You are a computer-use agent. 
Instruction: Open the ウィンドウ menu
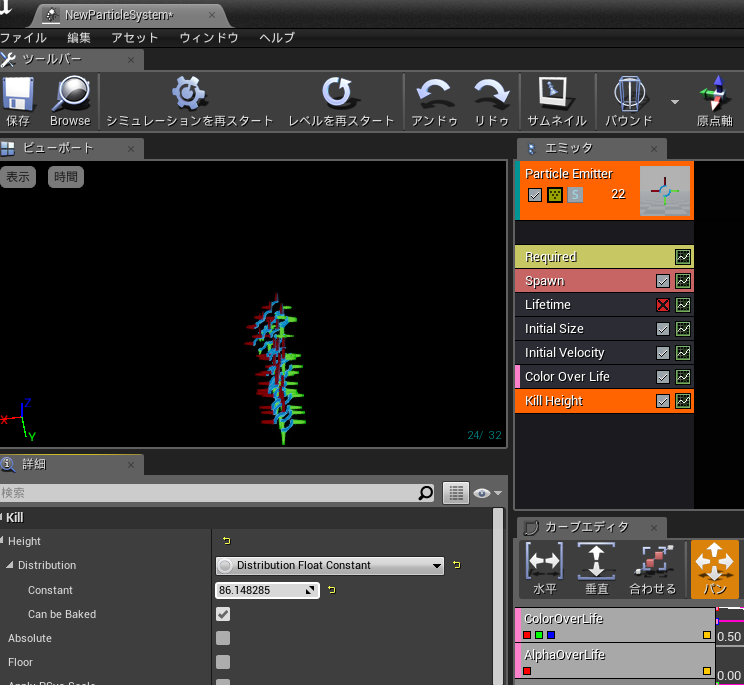pyautogui.click(x=209, y=37)
